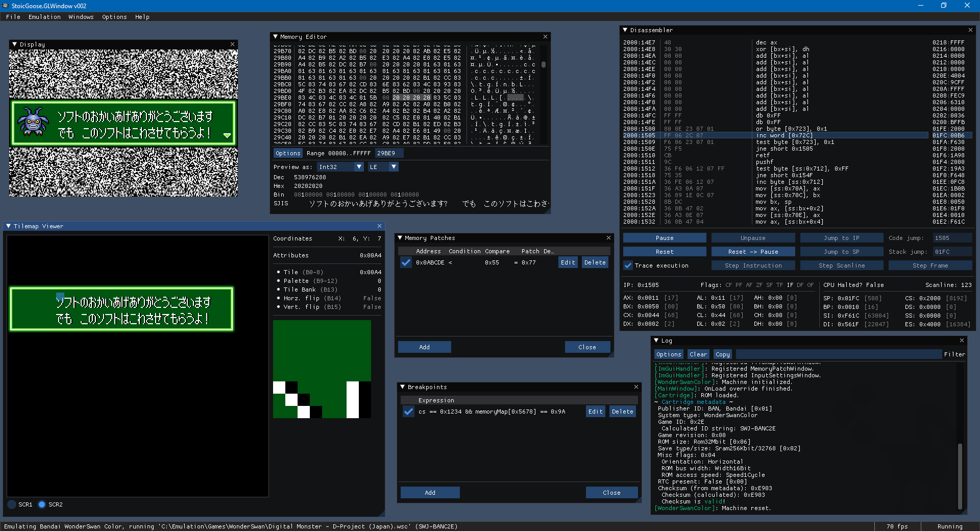This screenshot has width=980, height=531.
Task: Collapse the Memory Editor window
Action: [x=276, y=37]
